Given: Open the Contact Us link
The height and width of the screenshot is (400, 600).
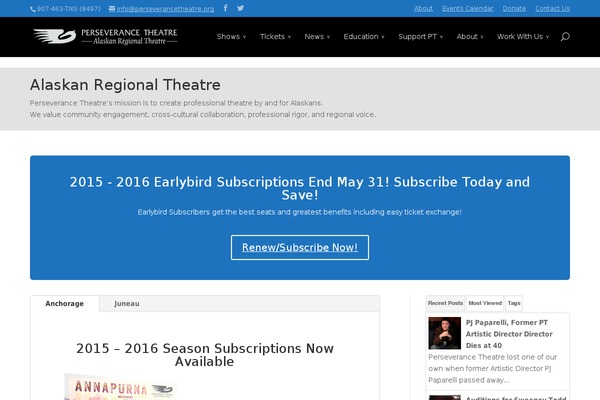Looking at the screenshot, I should pyautogui.click(x=553, y=8).
